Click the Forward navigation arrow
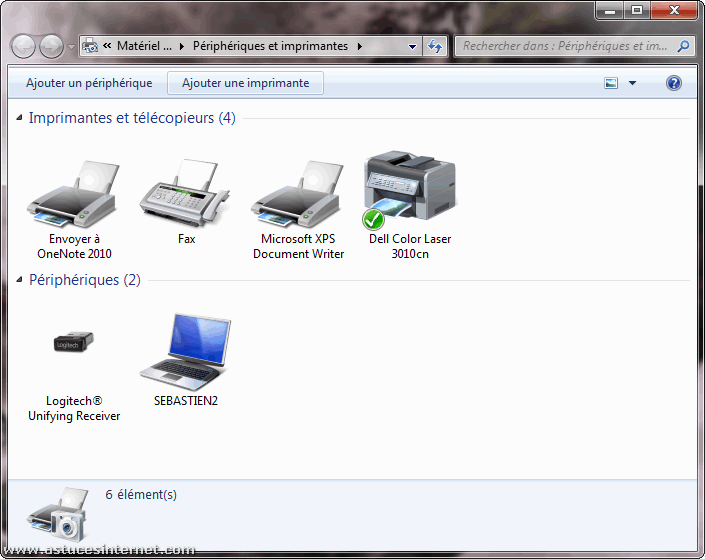705x559 pixels. tap(51, 46)
